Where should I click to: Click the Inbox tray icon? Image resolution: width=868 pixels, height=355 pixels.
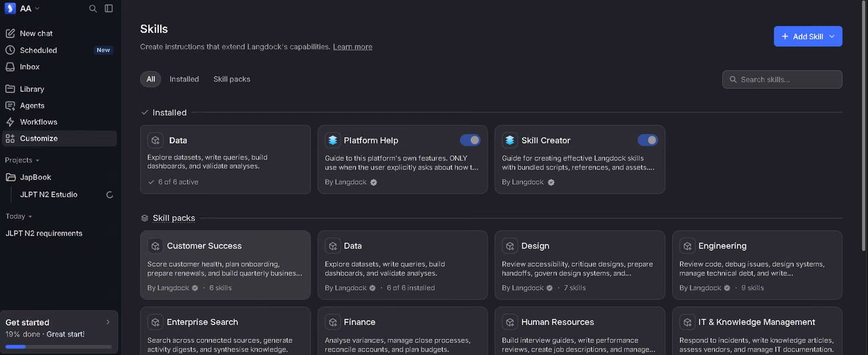tap(10, 67)
